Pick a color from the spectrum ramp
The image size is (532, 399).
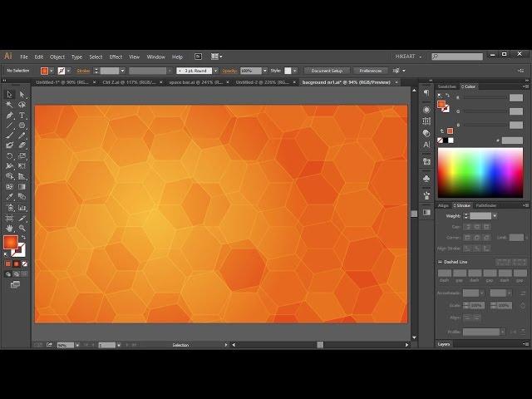pyautogui.click(x=480, y=173)
